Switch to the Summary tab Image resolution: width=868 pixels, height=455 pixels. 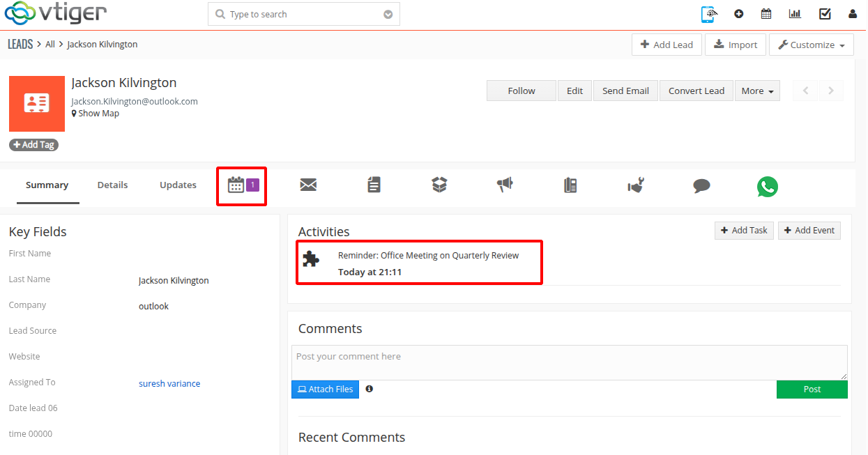pyautogui.click(x=47, y=185)
